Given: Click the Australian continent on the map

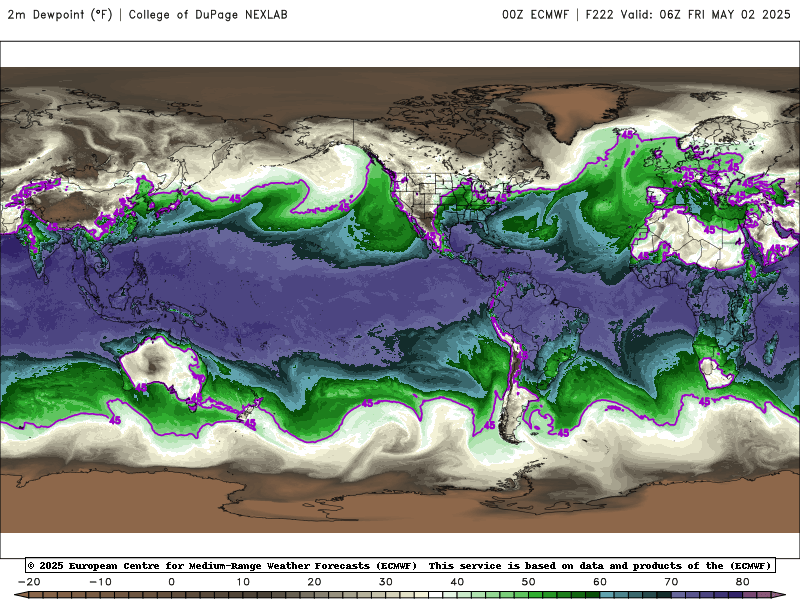Looking at the screenshot, I should 162,366.
